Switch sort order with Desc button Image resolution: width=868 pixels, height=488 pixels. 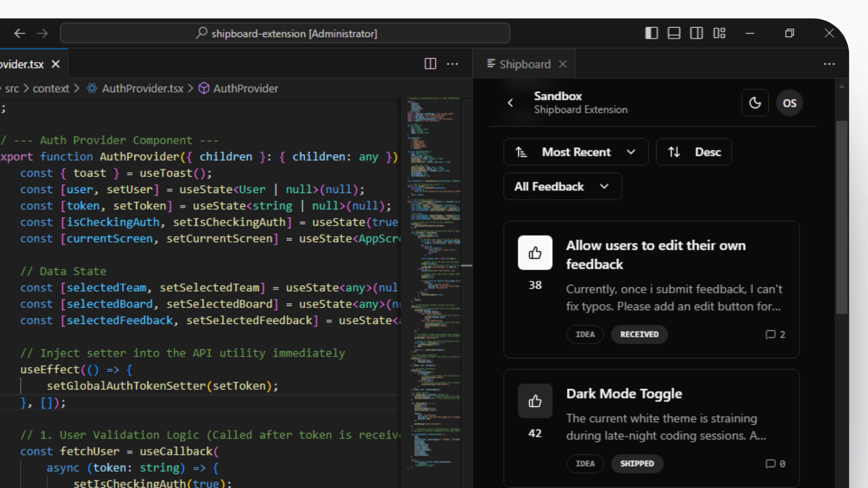tap(693, 152)
